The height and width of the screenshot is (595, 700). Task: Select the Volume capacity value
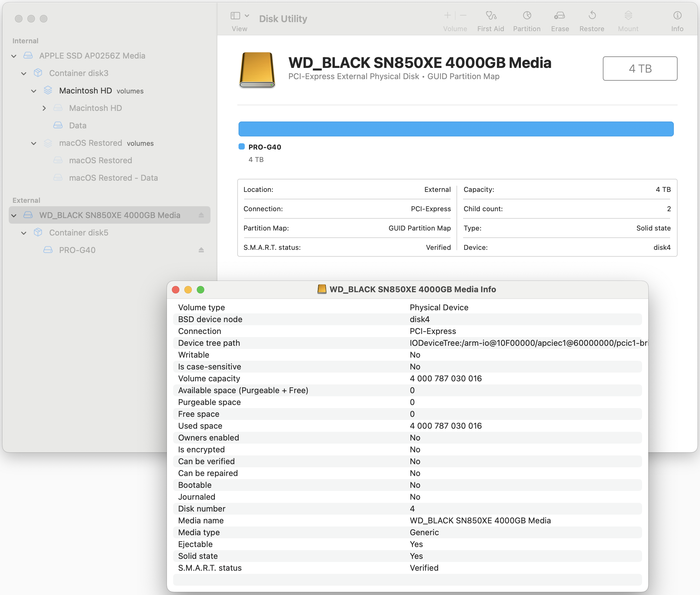pos(446,378)
